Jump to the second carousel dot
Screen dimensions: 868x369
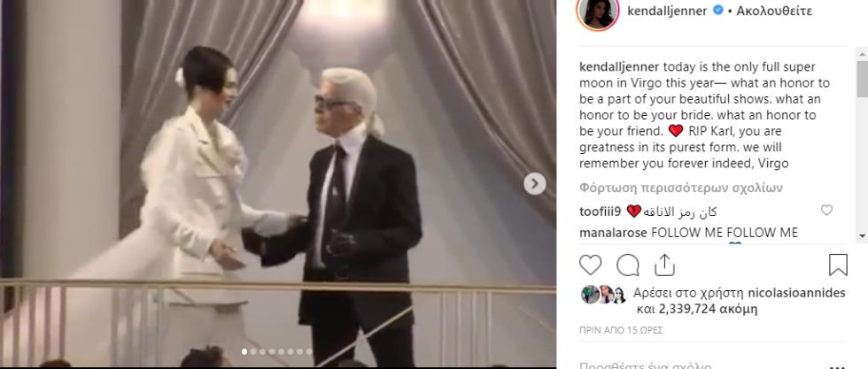(x=253, y=351)
